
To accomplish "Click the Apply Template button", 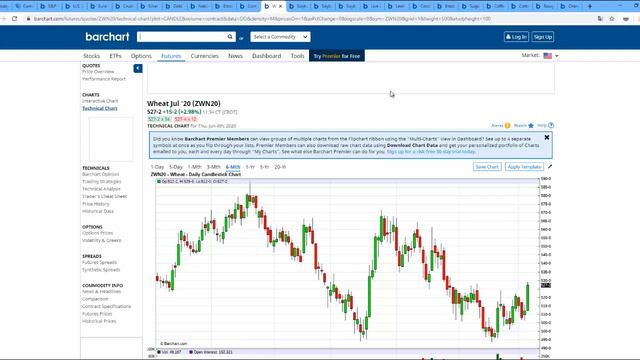I will (524, 167).
